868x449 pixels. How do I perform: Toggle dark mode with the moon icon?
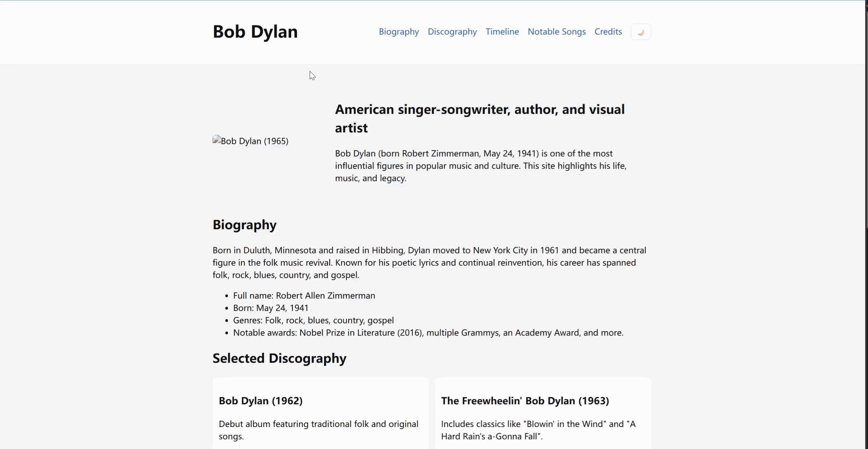pyautogui.click(x=641, y=32)
